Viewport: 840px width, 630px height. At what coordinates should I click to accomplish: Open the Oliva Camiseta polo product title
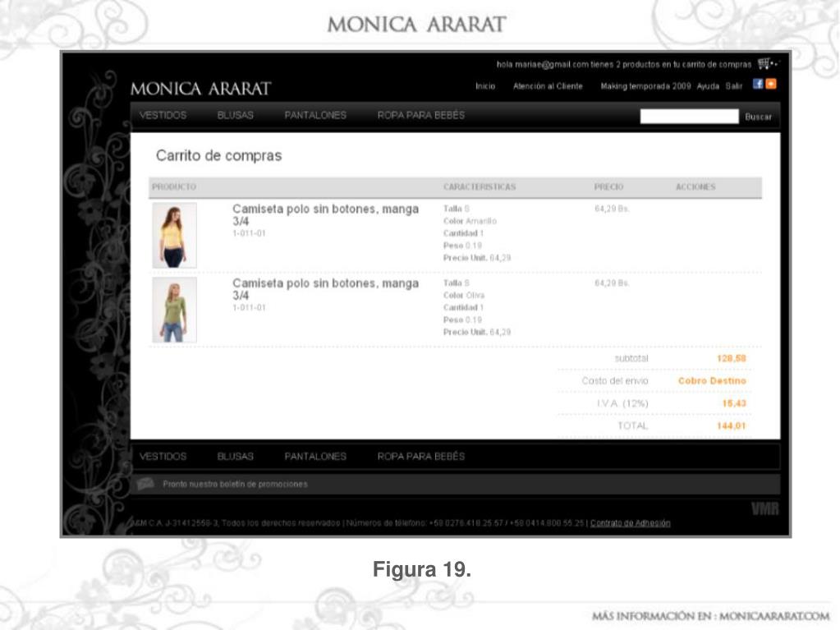tap(325, 289)
